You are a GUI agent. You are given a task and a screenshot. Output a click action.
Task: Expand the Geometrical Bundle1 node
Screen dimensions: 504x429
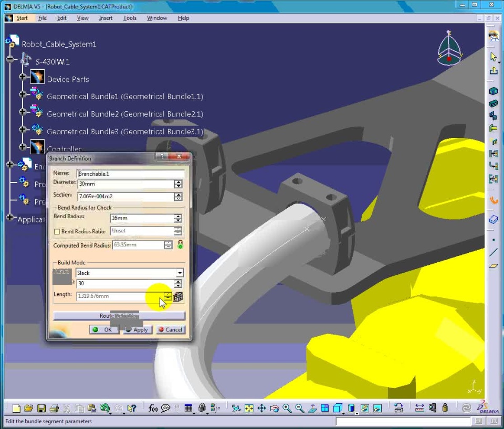(x=23, y=94)
